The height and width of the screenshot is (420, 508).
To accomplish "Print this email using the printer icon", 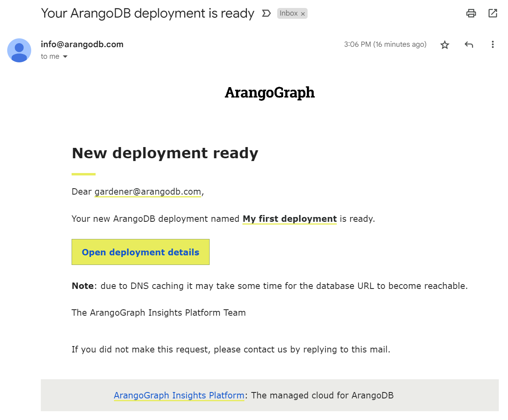I will pos(471,13).
